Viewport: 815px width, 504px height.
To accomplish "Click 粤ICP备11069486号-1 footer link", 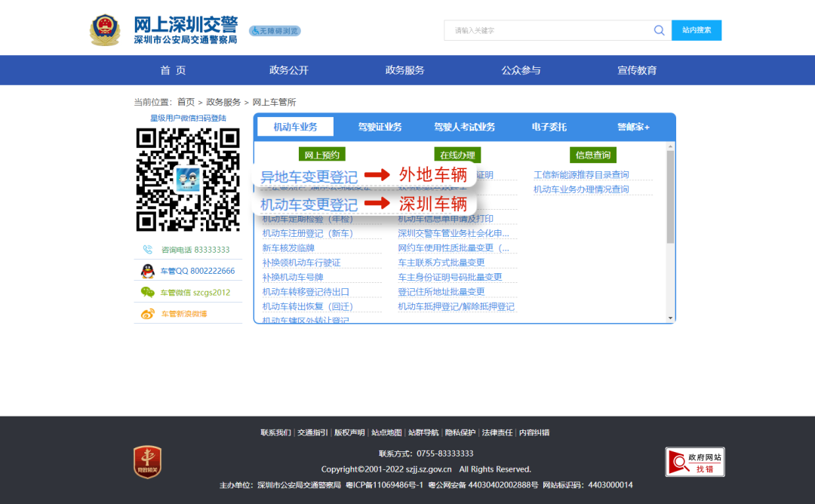I will (x=385, y=485).
